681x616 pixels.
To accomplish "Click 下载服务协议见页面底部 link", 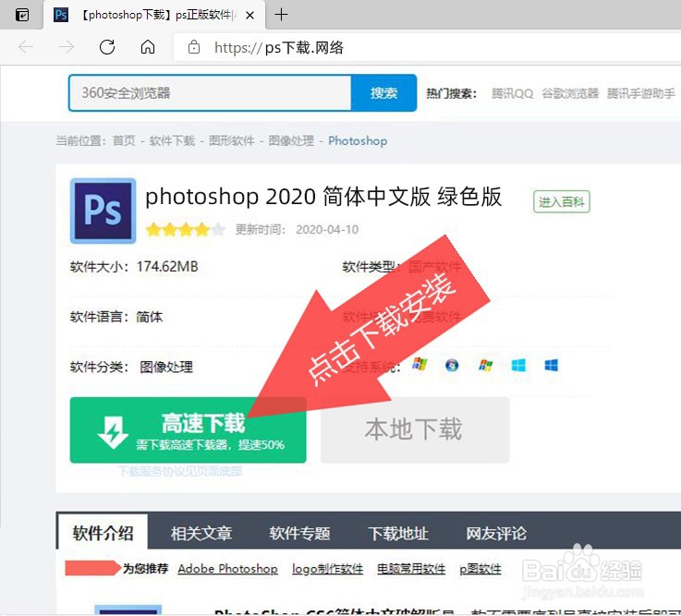I will tap(180, 471).
